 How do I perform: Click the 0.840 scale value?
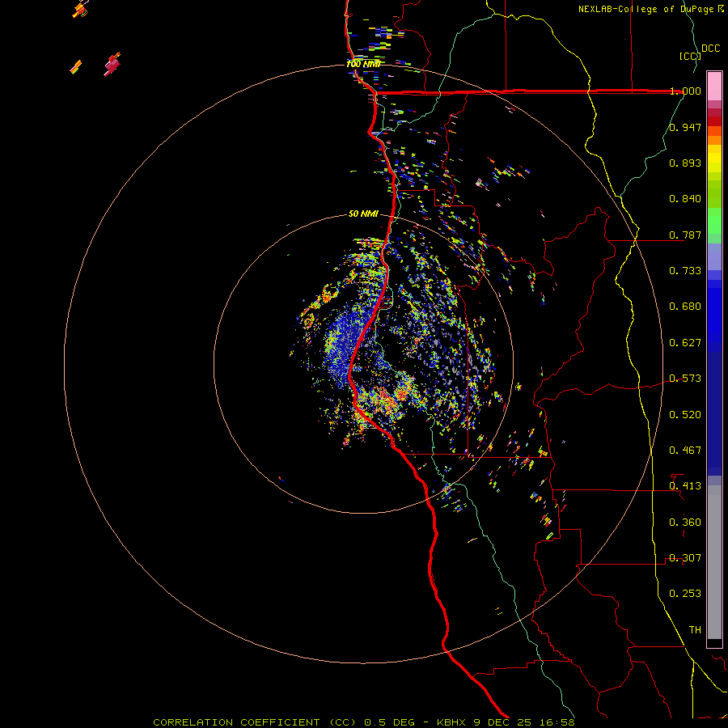coord(685,199)
